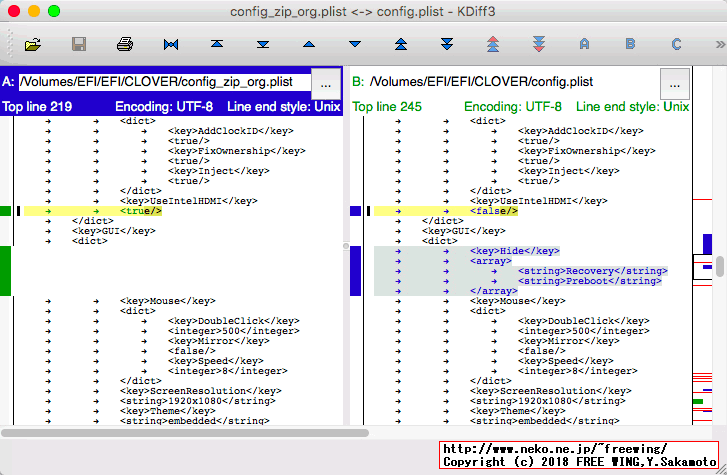This screenshot has width=727, height=475.
Task: Click file B path config.plist
Action: point(481,82)
